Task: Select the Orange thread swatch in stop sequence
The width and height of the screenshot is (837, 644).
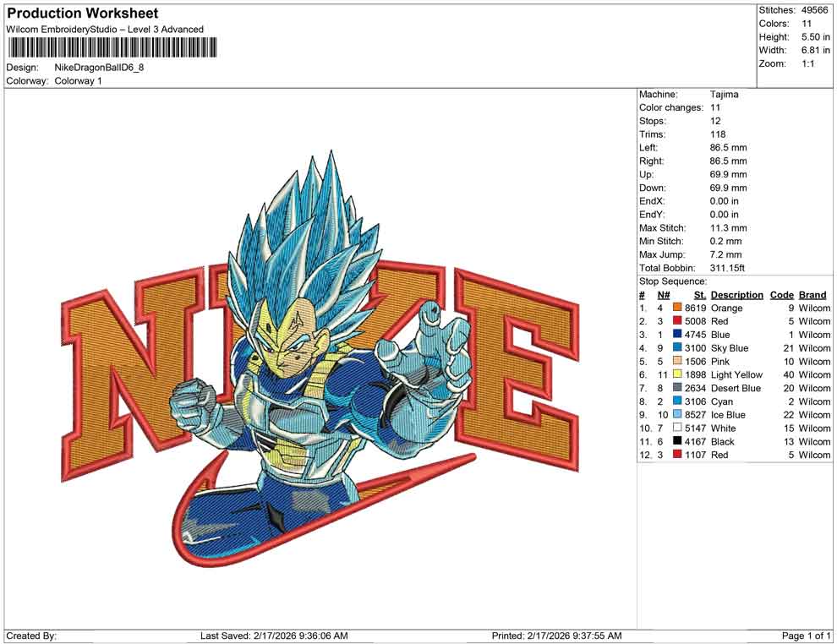Action: coord(678,308)
